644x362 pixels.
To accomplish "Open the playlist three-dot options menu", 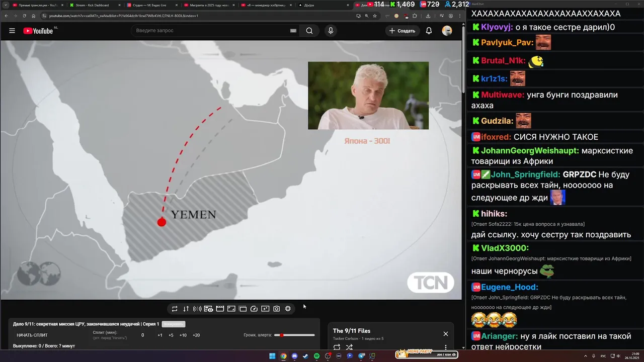I will 445,347.
